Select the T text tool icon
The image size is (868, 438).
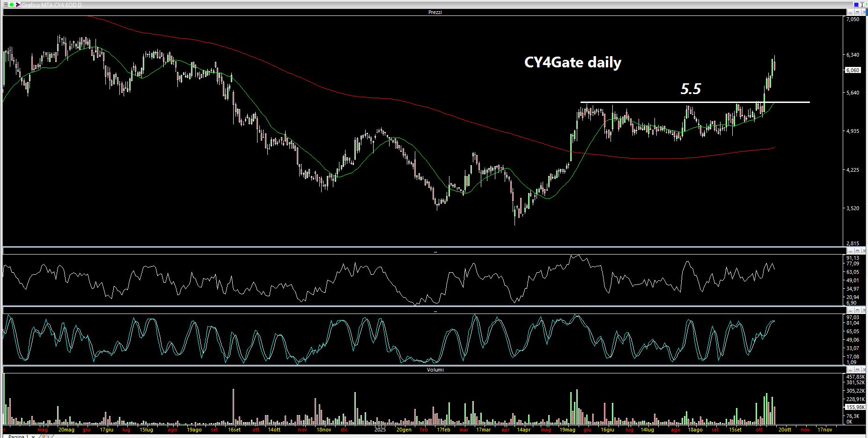coord(861,5)
